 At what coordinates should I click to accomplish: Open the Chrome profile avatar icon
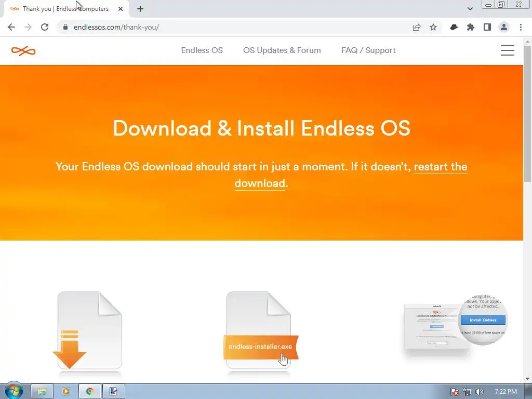tap(504, 27)
